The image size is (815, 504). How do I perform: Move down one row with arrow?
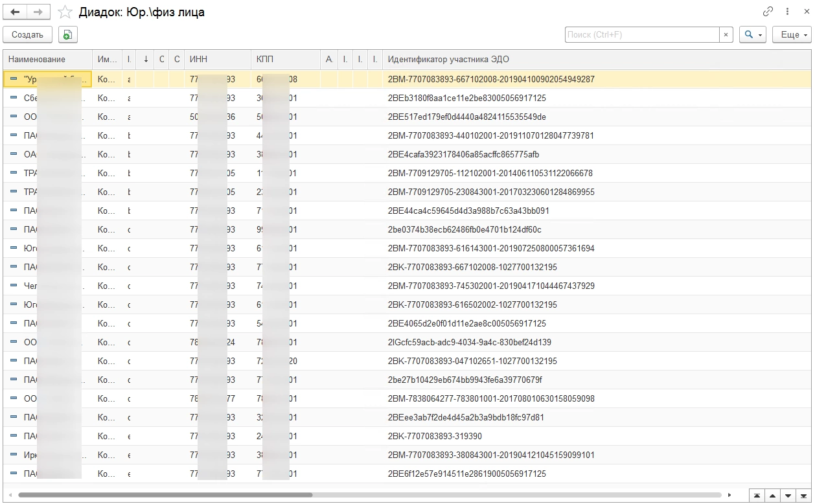click(788, 496)
